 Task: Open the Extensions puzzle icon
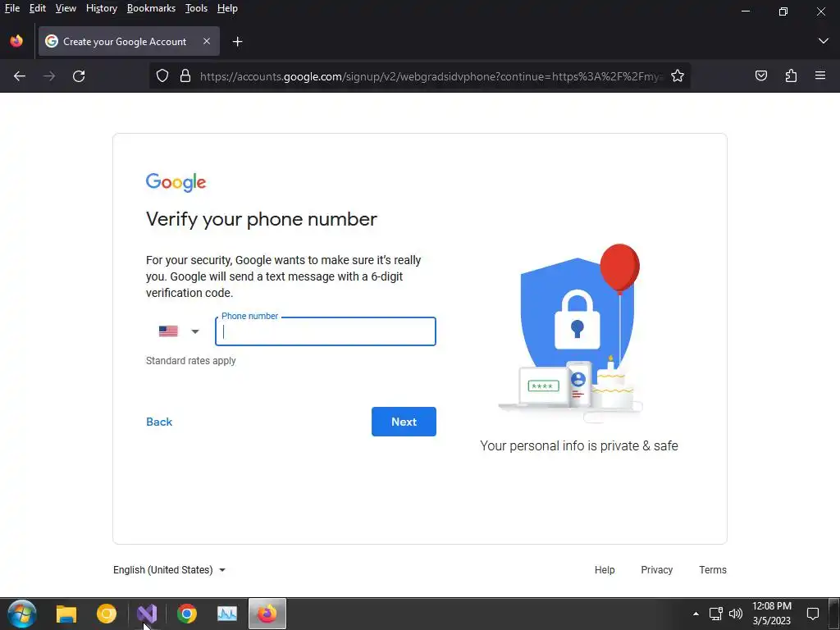[791, 76]
